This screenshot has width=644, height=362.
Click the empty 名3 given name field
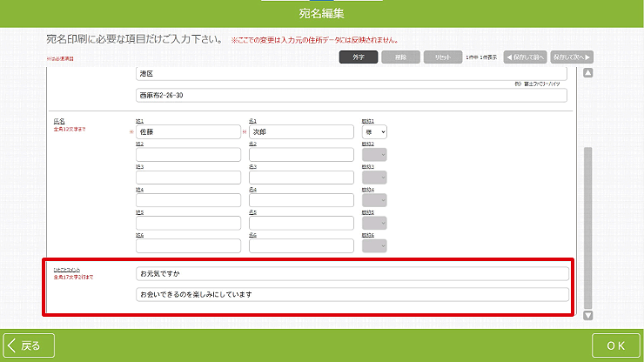pos(300,178)
